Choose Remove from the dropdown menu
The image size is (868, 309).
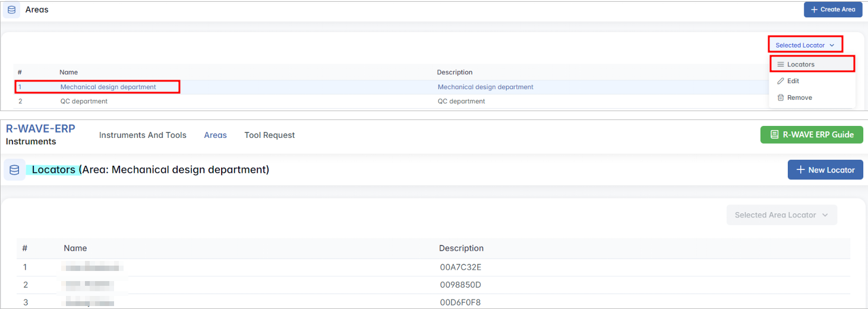pos(799,97)
